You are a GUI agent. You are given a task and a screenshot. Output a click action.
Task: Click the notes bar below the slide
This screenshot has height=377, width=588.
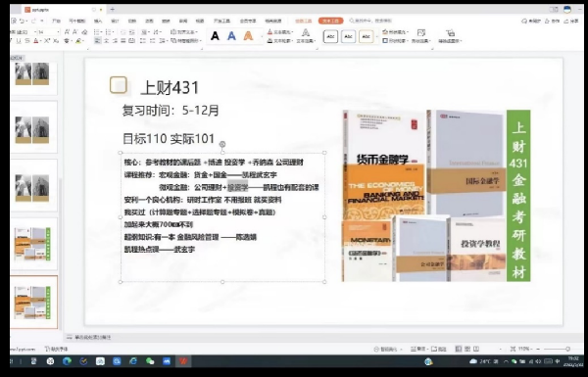[x=89, y=337]
